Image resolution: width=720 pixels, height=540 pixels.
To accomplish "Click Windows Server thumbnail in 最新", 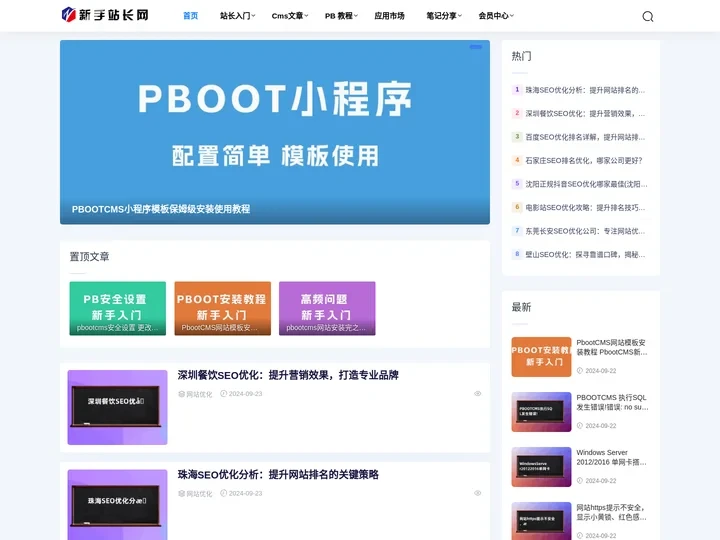I will (541, 467).
